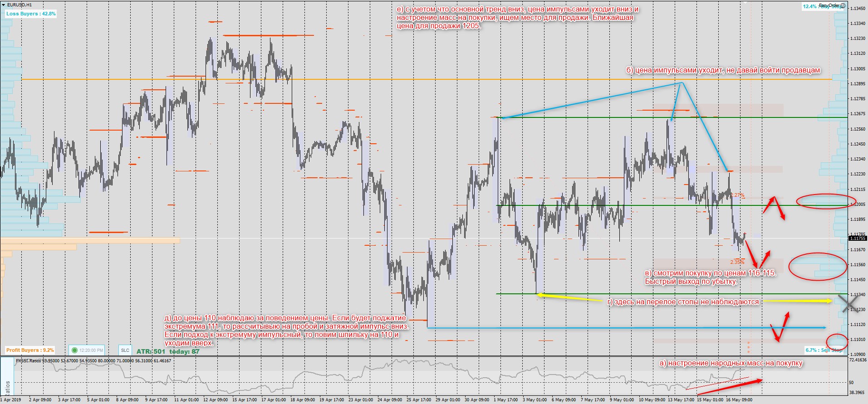Screen dimensions: 868x404
Task: Click the ATR: 501 today: 87 readout
Action: [168, 351]
